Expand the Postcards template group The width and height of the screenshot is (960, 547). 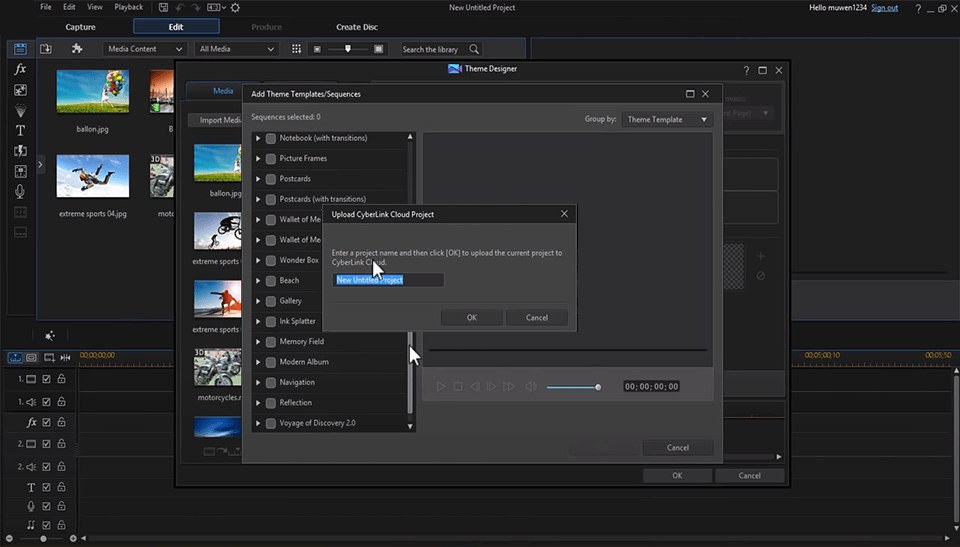258,179
